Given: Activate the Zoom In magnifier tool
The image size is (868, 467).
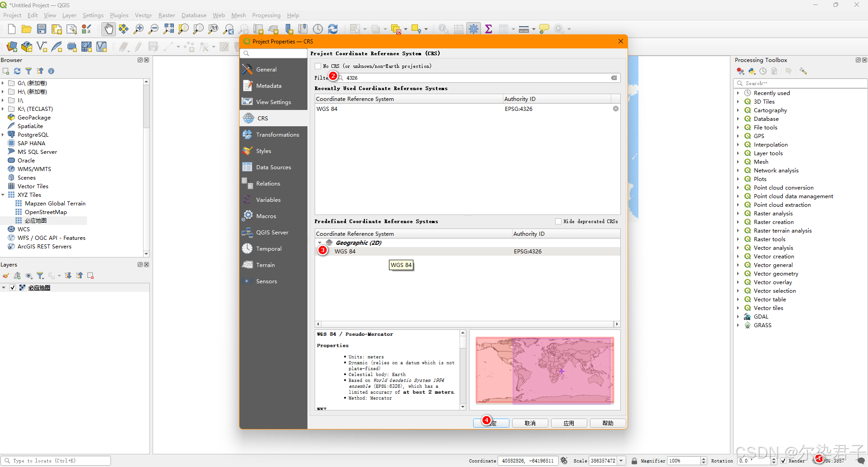Looking at the screenshot, I should point(139,29).
